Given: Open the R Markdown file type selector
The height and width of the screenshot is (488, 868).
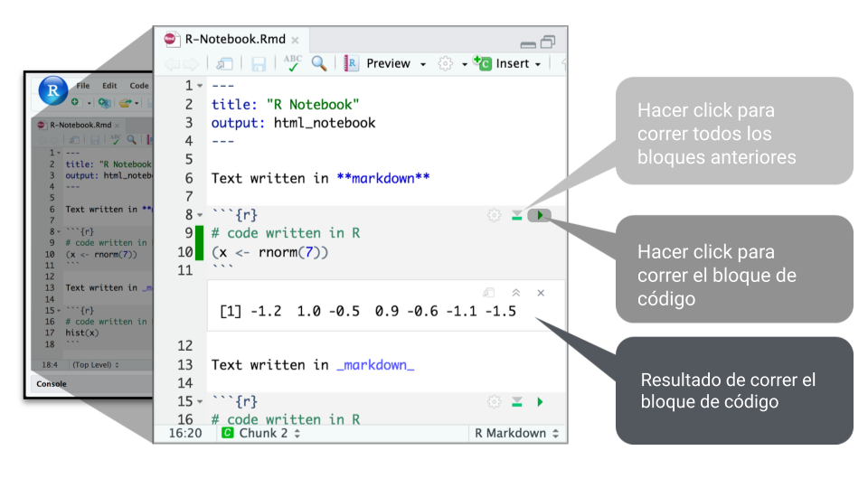Looking at the screenshot, I should 516,433.
